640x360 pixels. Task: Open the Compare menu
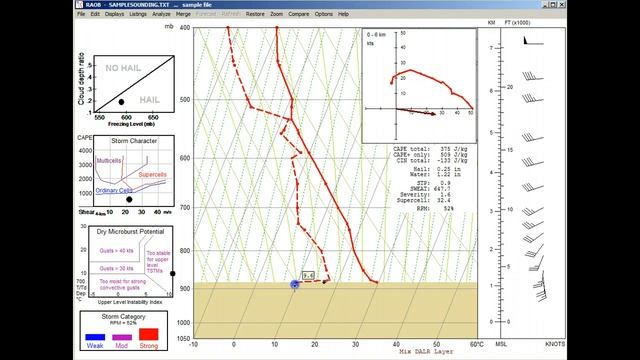tap(298, 14)
